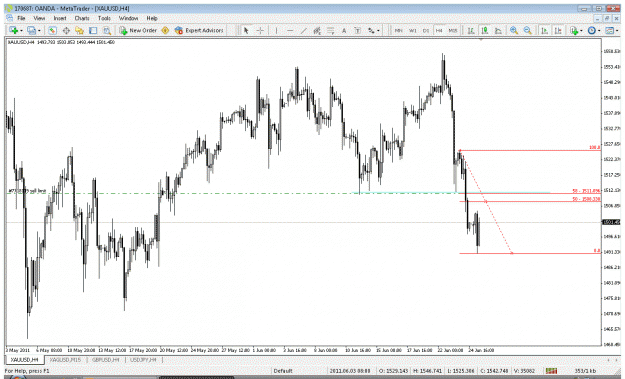Screen dimensions: 625x379
Task: Toggle the Terminal window icon
Action: coord(93,30)
